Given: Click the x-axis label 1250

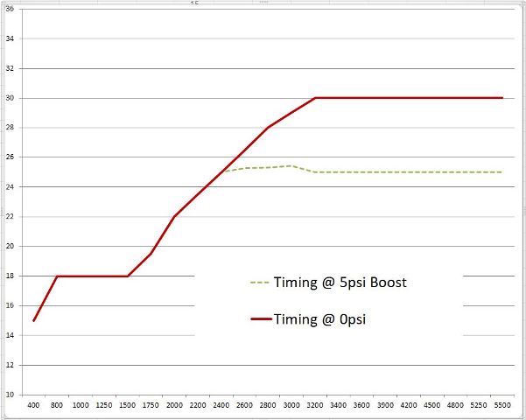Looking at the screenshot, I should (104, 405).
